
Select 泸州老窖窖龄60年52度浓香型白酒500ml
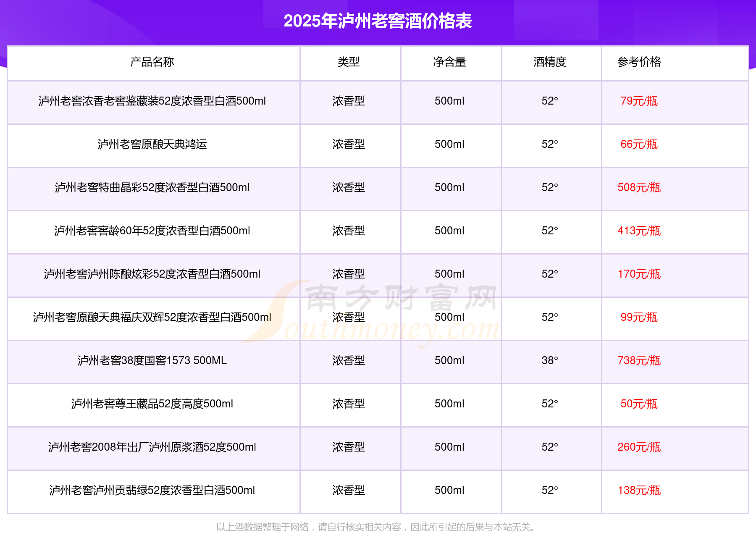click(x=152, y=231)
